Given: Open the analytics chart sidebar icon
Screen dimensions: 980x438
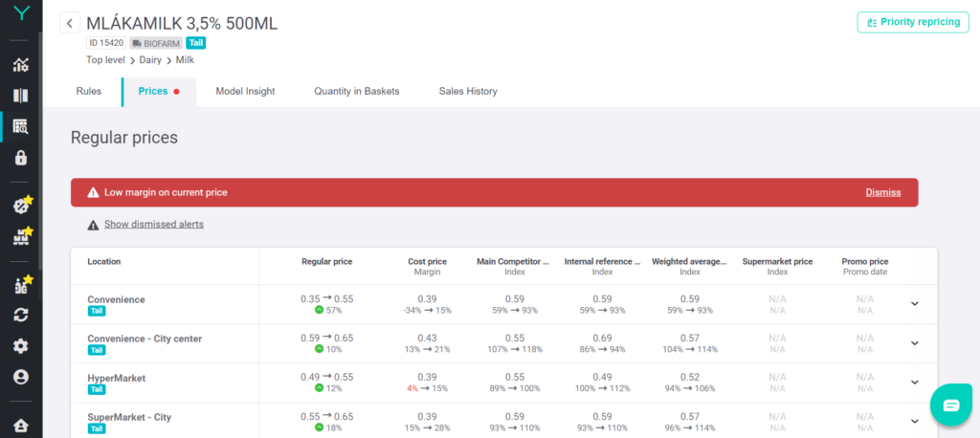Looking at the screenshot, I should point(21,65).
